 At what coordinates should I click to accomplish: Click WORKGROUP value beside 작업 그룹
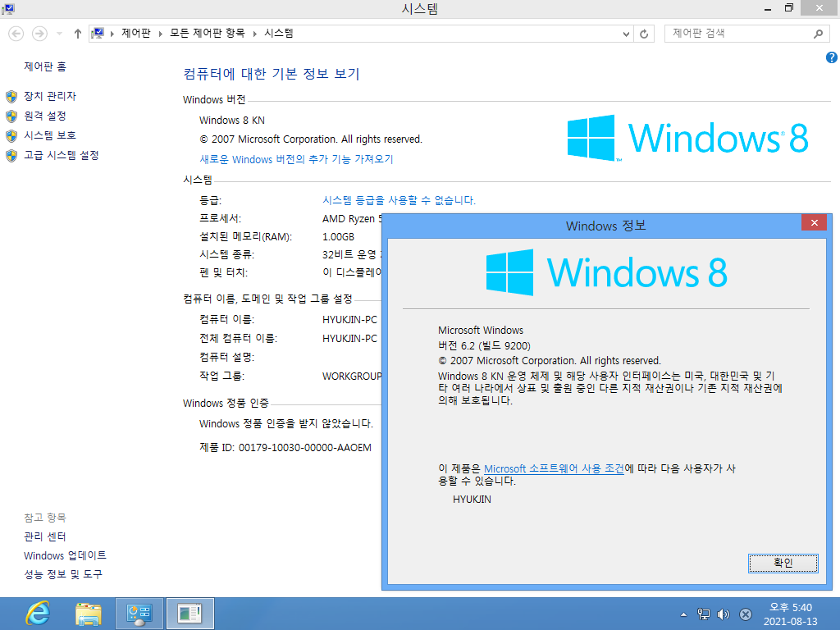tap(352, 376)
